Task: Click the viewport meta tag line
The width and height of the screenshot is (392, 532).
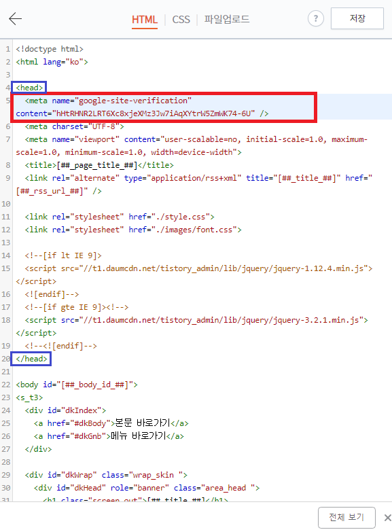Action: point(196,139)
